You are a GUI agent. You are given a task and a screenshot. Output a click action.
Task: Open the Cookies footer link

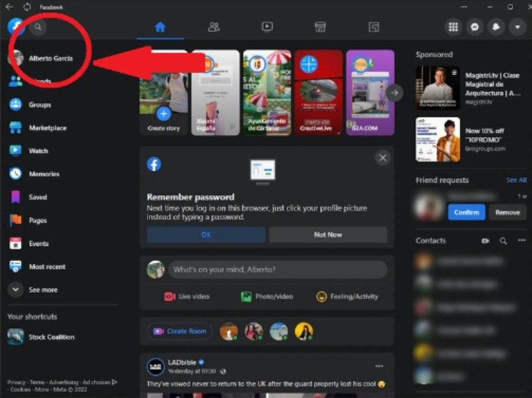coord(20,390)
